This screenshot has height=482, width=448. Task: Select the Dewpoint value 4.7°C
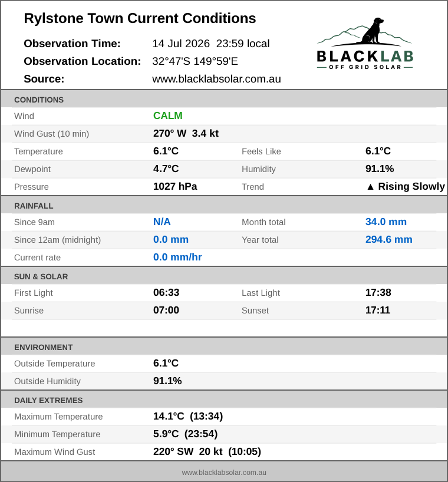coord(166,169)
